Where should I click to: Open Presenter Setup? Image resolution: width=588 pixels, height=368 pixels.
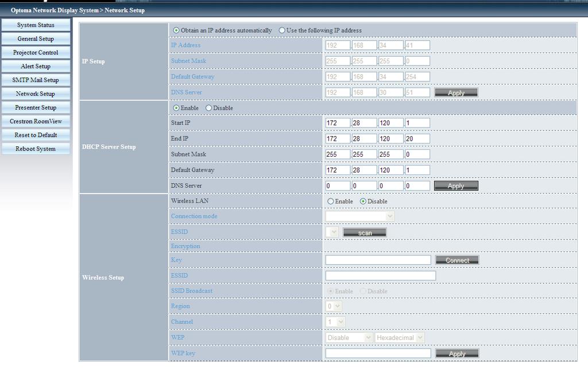(36, 107)
